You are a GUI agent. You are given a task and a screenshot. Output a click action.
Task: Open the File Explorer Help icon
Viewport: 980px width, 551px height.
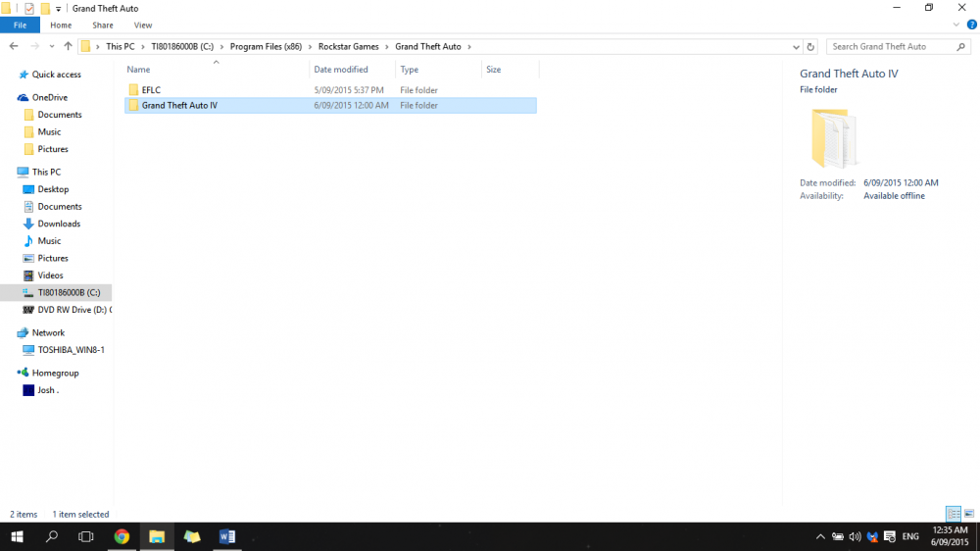971,25
